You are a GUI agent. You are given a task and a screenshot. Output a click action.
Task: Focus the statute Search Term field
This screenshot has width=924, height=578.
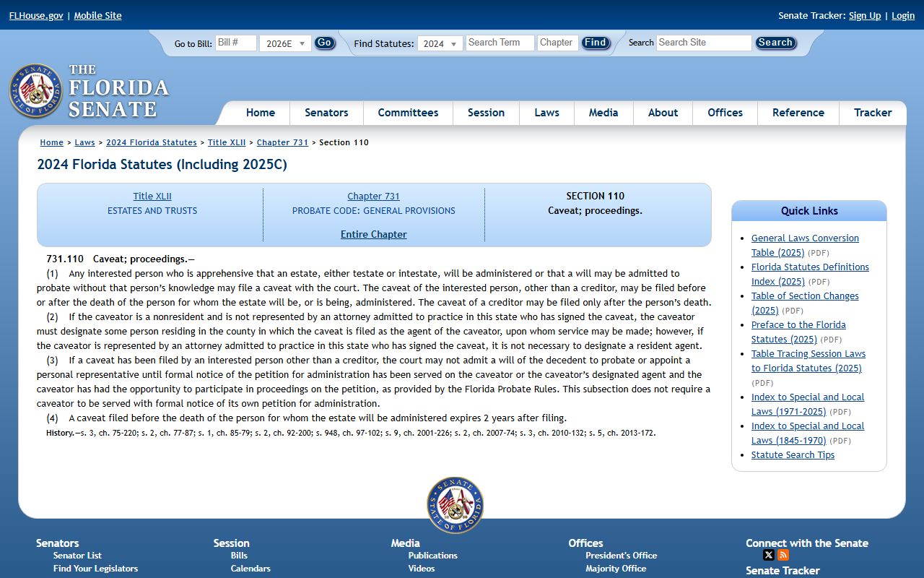click(x=500, y=43)
